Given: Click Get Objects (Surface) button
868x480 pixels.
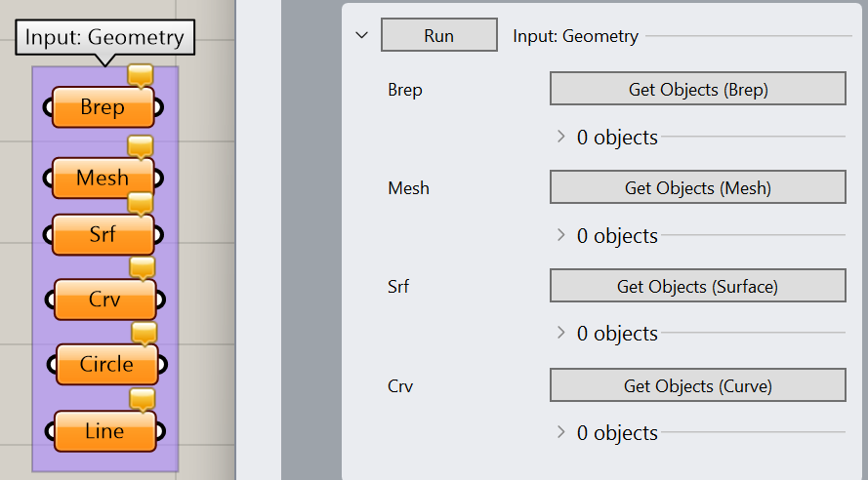Looking at the screenshot, I should pyautogui.click(x=697, y=285).
